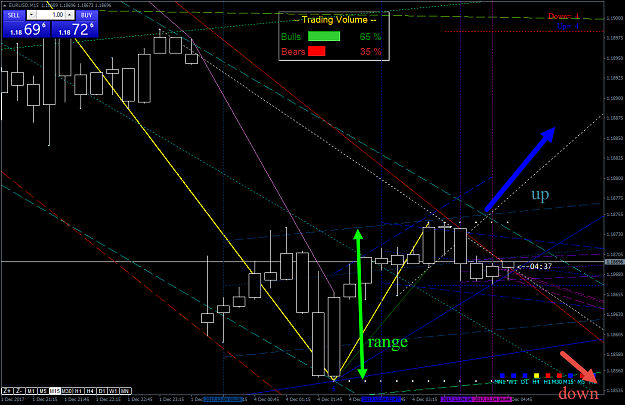Viewport: 625px width, 405px height.
Task: Switch chart to M1 timeframe button
Action: coord(31,391)
